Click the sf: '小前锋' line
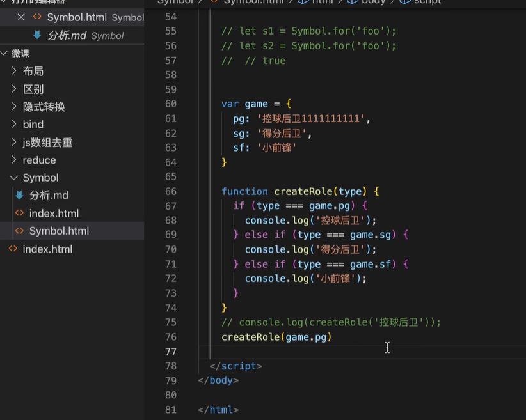Screen dimensions: 526x420 coord(265,148)
